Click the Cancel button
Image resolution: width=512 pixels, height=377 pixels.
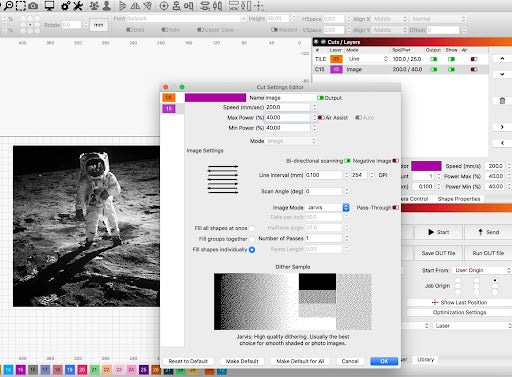tap(350, 361)
